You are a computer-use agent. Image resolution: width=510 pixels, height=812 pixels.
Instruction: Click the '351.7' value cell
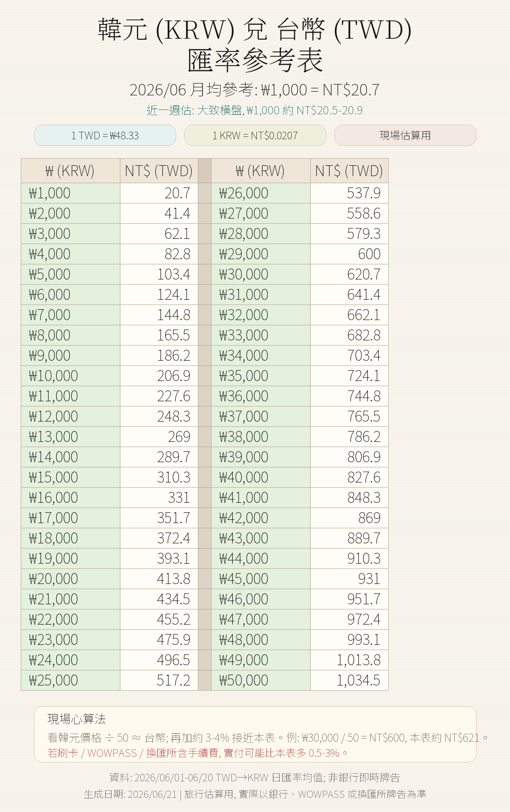click(159, 518)
